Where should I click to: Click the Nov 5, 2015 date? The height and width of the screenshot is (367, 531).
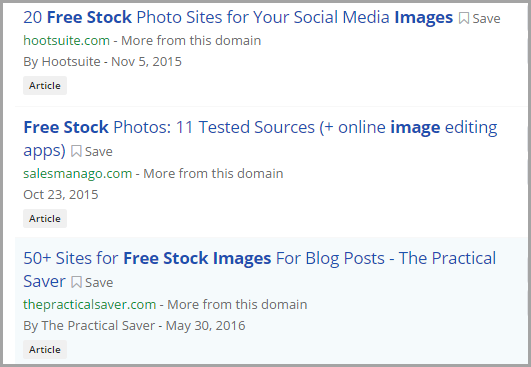[146, 62]
